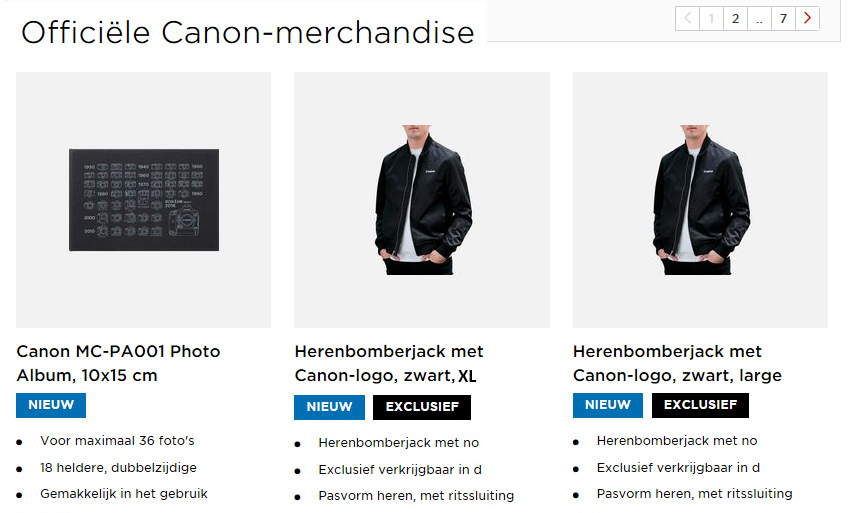
Task: Open Herenbomberjack zwart XL title link
Action: pos(389,363)
